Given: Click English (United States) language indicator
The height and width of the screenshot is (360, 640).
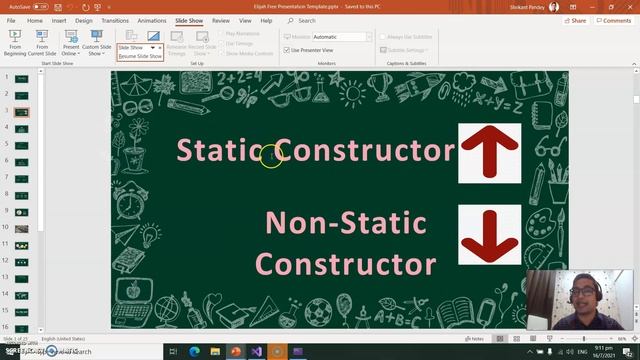Looking at the screenshot, I should point(63,339).
